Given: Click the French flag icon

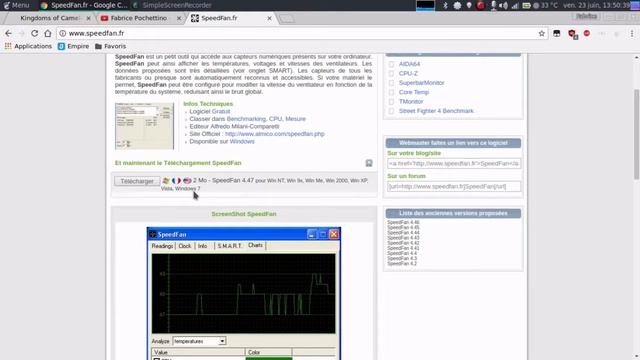Looking at the screenshot, I should click(176, 180).
